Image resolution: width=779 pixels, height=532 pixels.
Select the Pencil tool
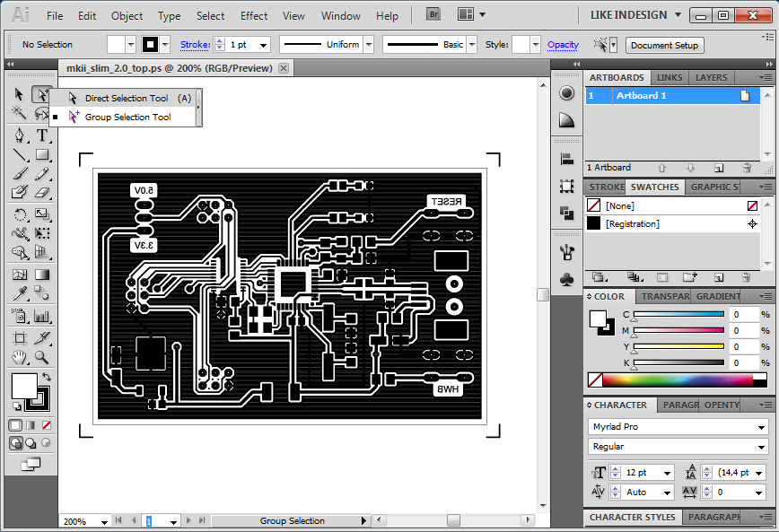41,173
